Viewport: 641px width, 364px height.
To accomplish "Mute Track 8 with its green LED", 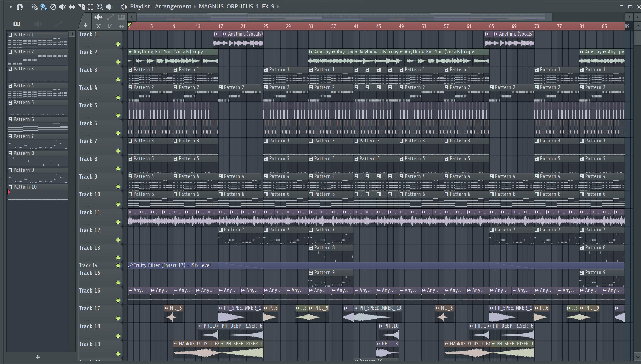I will click(118, 169).
